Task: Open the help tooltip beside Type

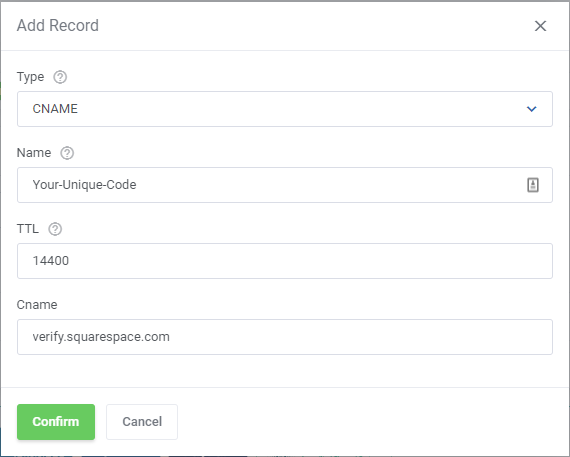Action: tap(60, 77)
